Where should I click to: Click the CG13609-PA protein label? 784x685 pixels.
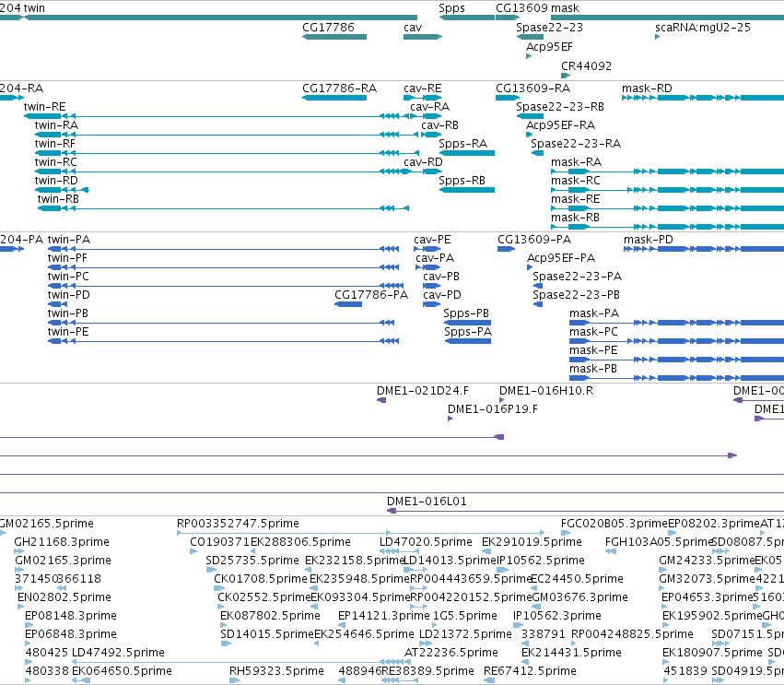(534, 241)
